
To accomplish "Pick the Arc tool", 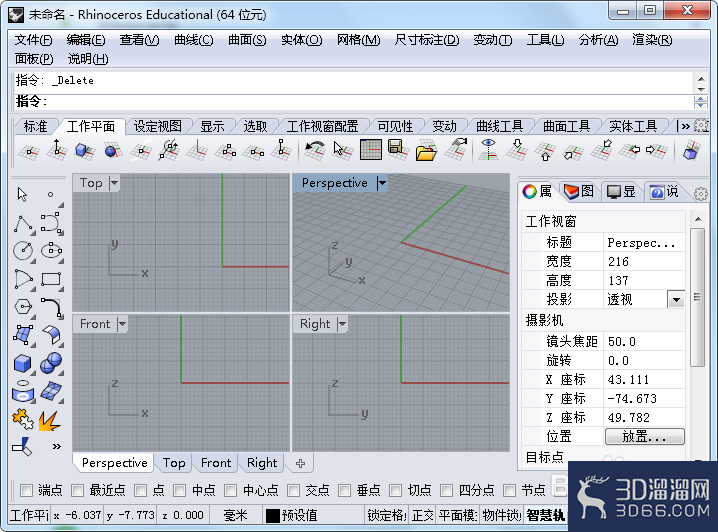I will (23, 279).
